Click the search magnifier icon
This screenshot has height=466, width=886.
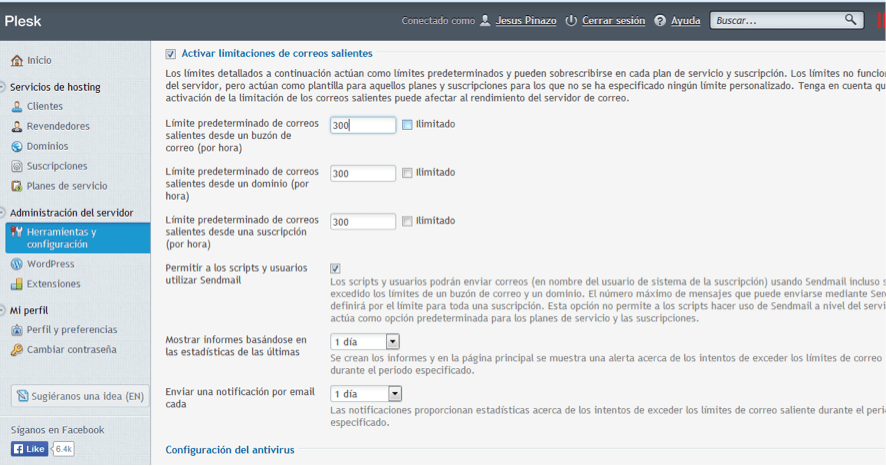850,20
